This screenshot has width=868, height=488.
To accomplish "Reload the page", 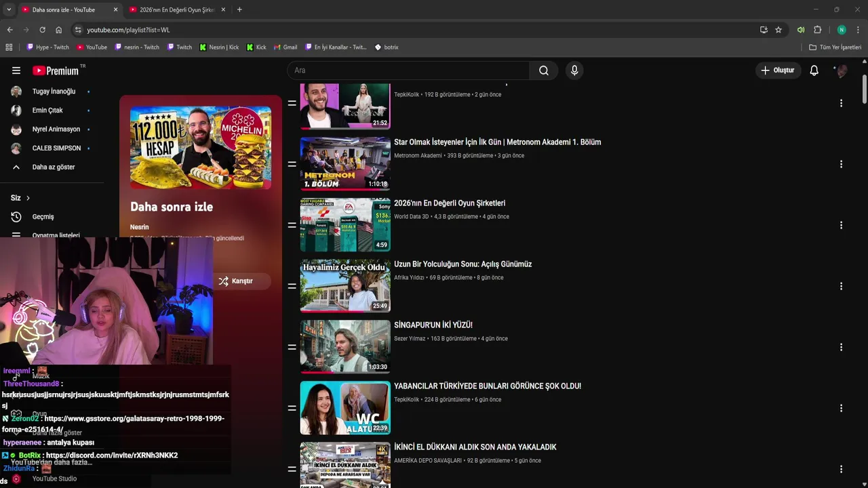I will (x=42, y=30).
